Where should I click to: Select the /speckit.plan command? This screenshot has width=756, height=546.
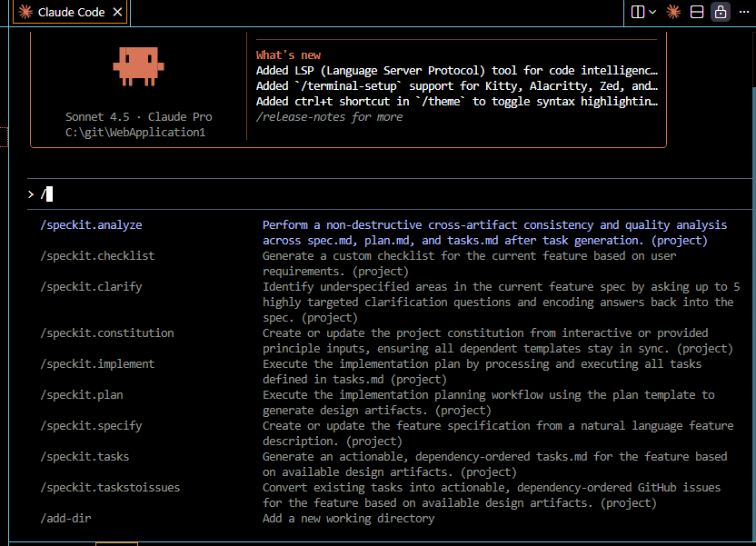coord(82,394)
